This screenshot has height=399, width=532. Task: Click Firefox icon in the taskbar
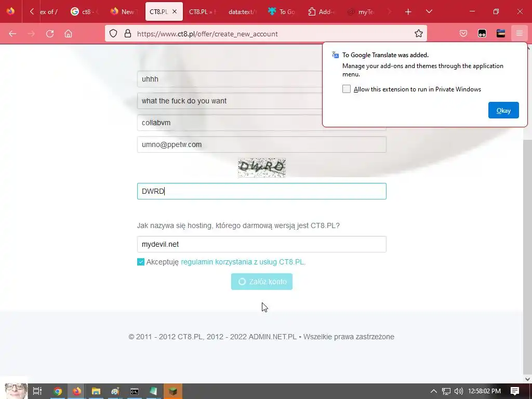(x=77, y=391)
